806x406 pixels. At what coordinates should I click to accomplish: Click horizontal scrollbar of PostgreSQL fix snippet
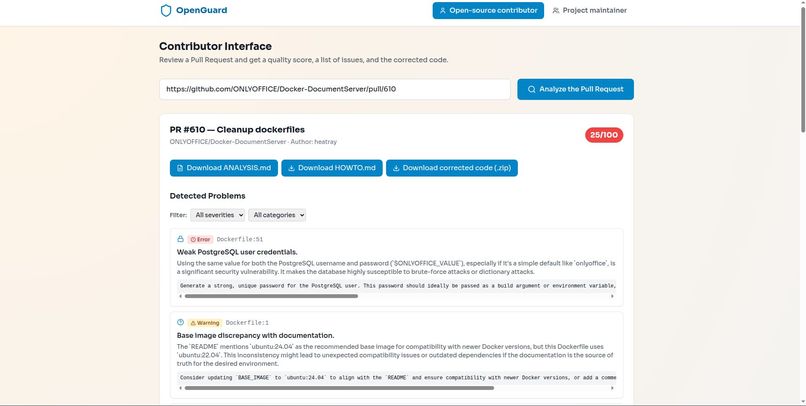pyautogui.click(x=271, y=296)
